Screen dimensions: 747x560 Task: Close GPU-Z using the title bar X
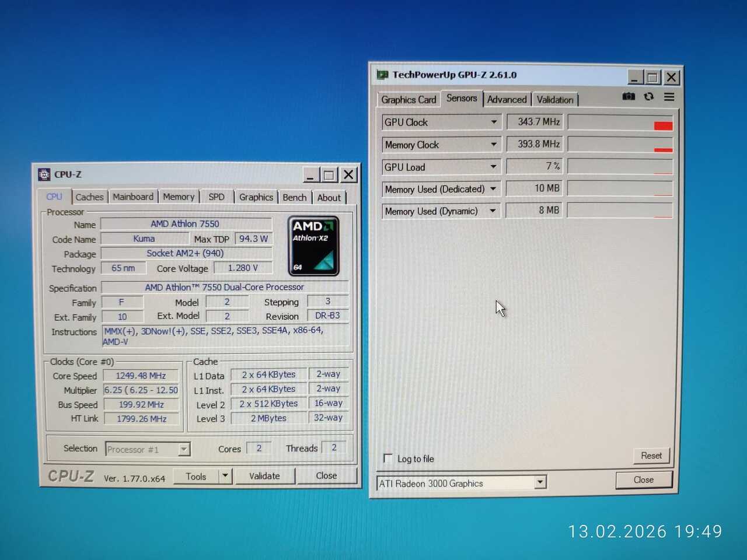coord(672,77)
